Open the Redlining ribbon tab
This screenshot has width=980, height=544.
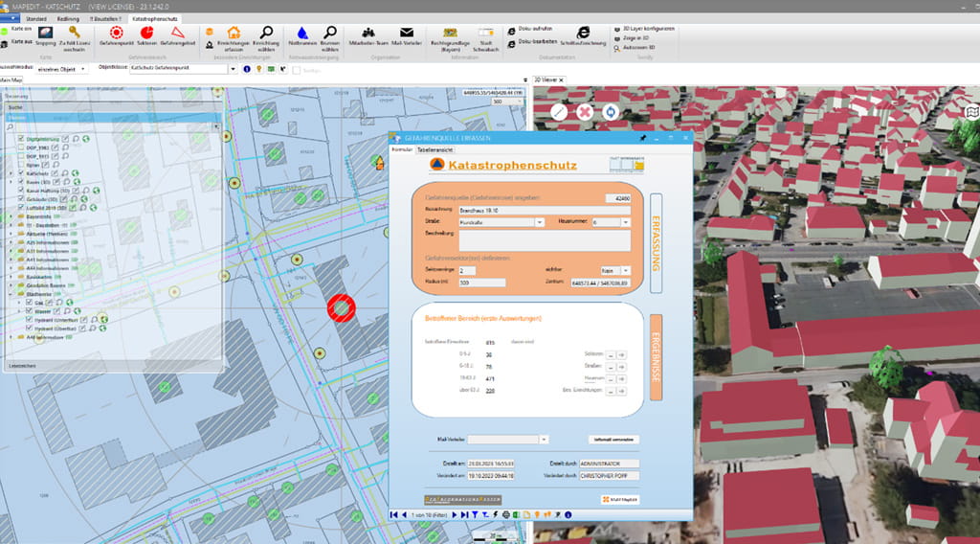click(x=68, y=18)
